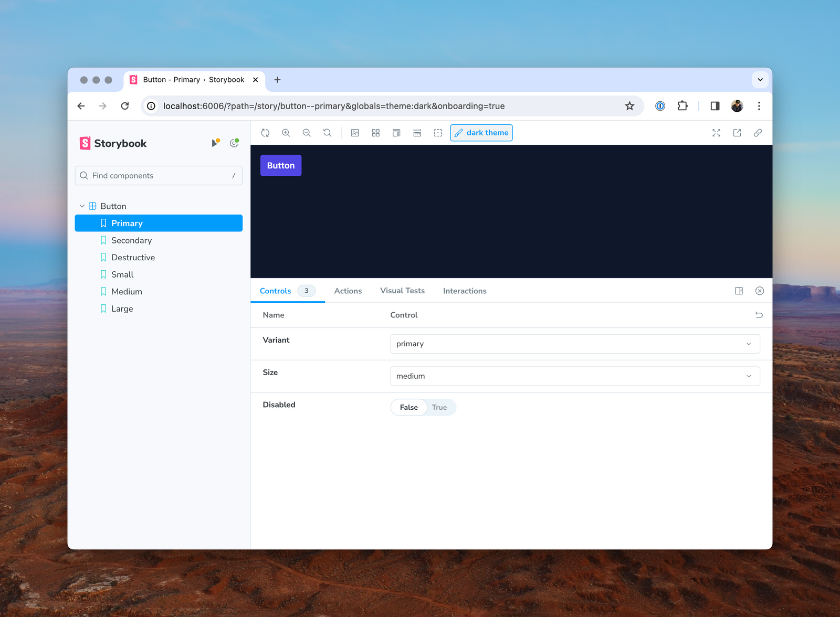Remount the component preview
Viewport: 840px width, 617px height.
[x=265, y=133]
